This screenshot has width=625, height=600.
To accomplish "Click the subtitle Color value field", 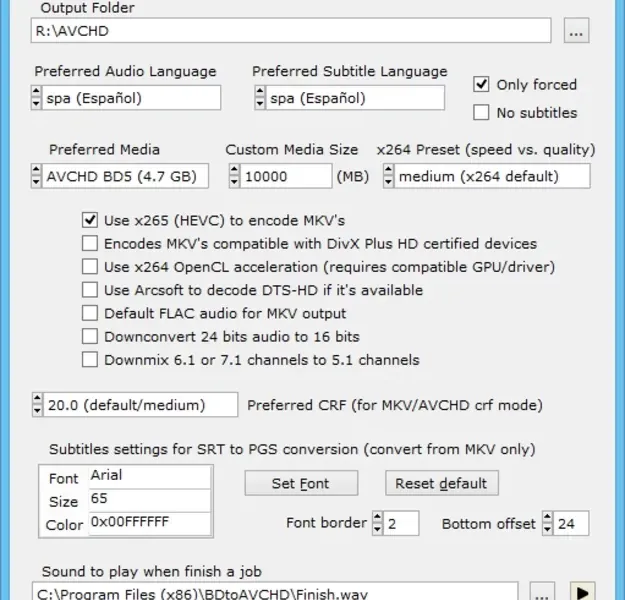I will 149,522.
